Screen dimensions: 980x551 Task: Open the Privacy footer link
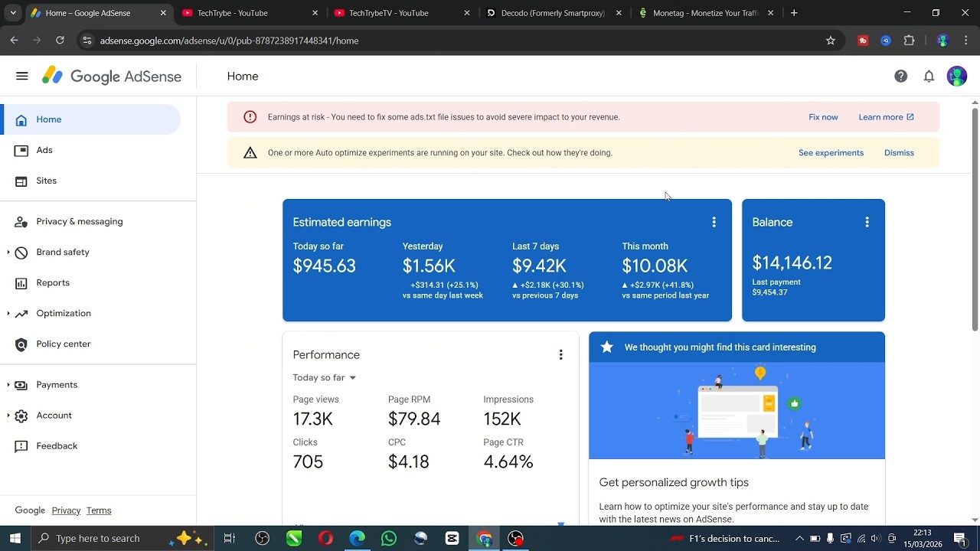coord(66,510)
